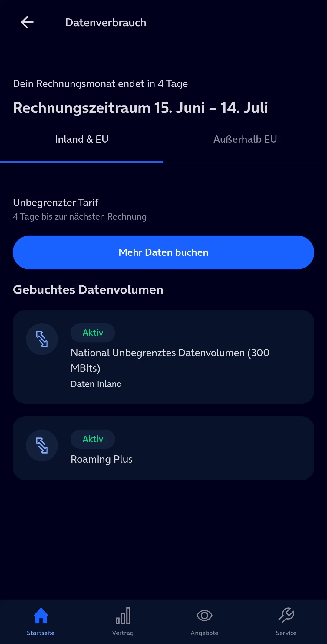Image resolution: width=327 pixels, height=644 pixels.
Task: Tap the Rechnungszeitraum 15. Juni – 14. Juli heading
Action: pos(140,108)
